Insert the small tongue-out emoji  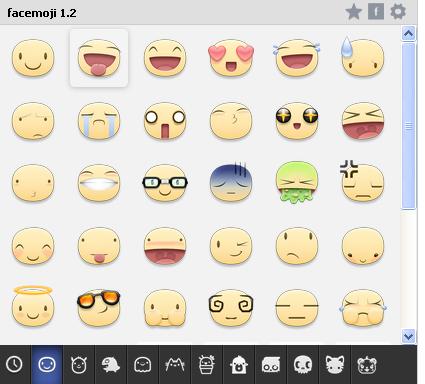(x=99, y=246)
